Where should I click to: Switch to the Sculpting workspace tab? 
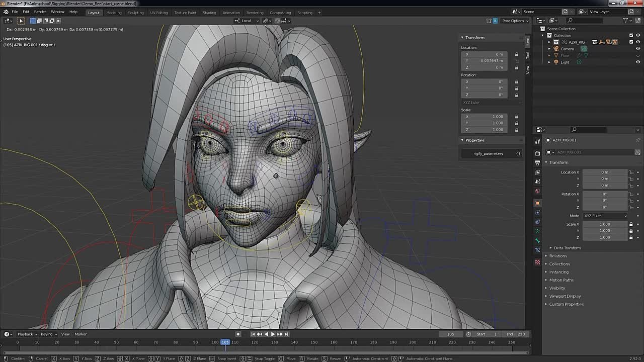tap(136, 13)
